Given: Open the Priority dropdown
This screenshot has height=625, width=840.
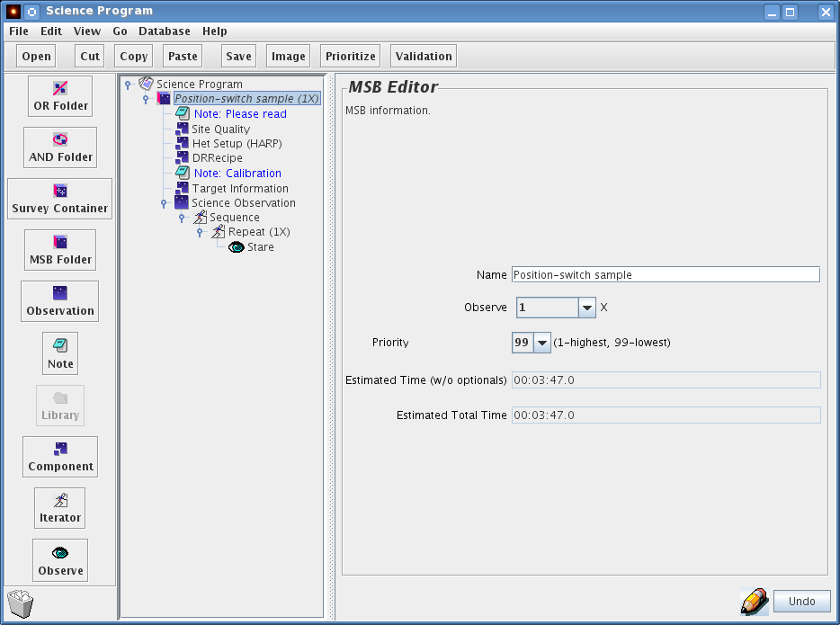Looking at the screenshot, I should (x=541, y=343).
